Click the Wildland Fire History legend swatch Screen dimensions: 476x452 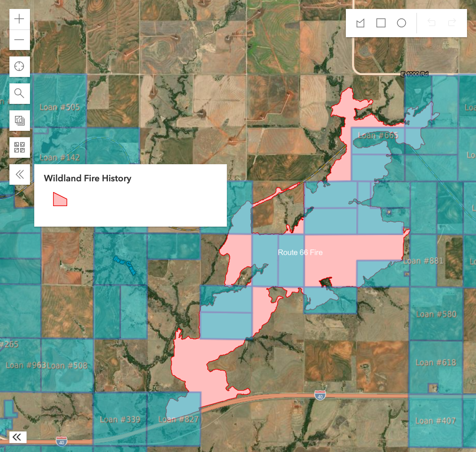click(x=60, y=199)
